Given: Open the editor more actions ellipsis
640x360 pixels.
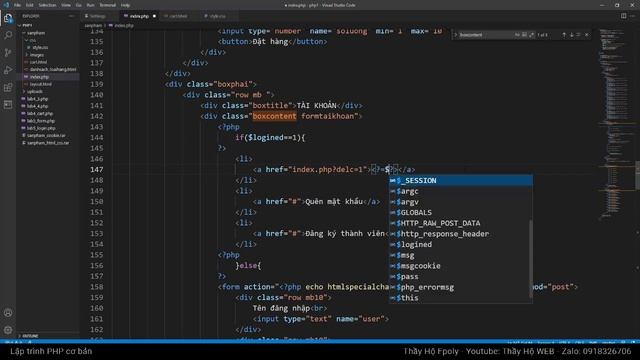Looking at the screenshot, I should [x=632, y=16].
